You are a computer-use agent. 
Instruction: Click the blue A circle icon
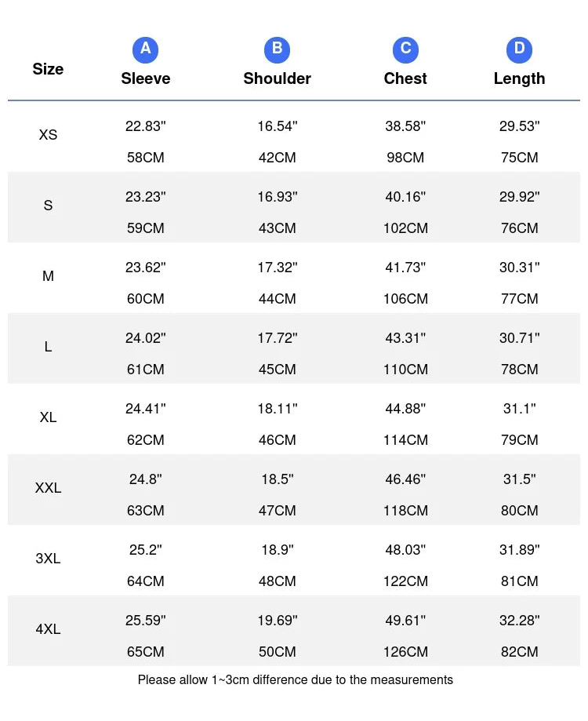(x=145, y=49)
